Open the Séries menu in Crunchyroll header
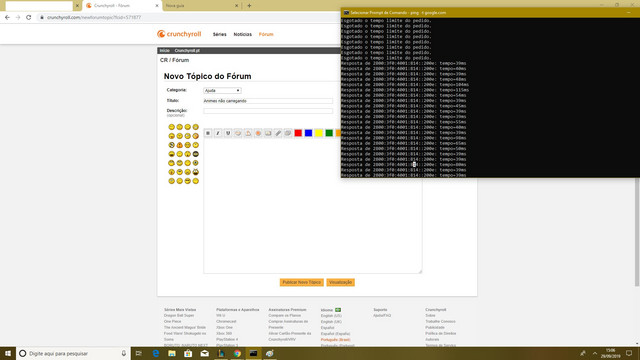This screenshot has height=360, width=640. pyautogui.click(x=220, y=34)
